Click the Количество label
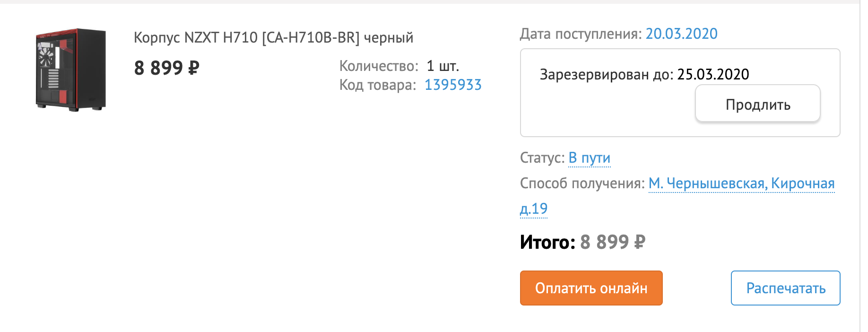Screen dimensions: 868x332 pyautogui.click(x=379, y=66)
